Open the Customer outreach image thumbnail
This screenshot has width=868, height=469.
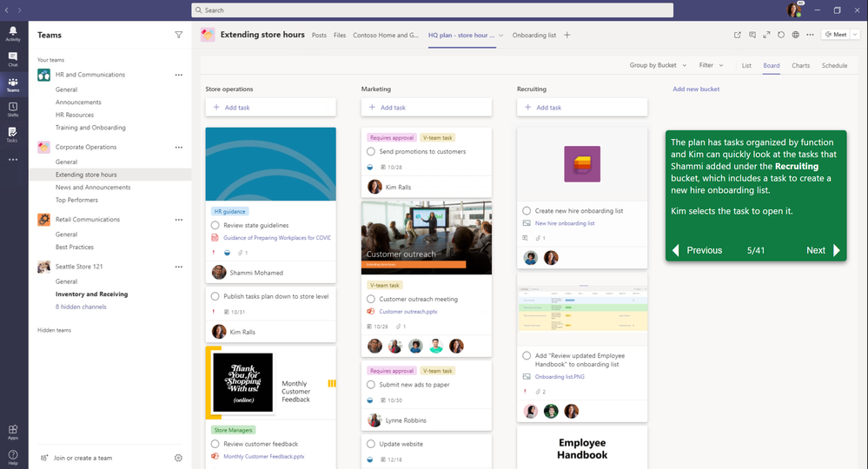(427, 238)
